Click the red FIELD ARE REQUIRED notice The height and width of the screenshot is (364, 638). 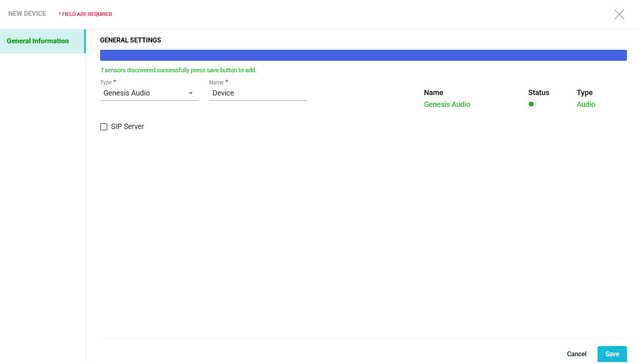85,14
